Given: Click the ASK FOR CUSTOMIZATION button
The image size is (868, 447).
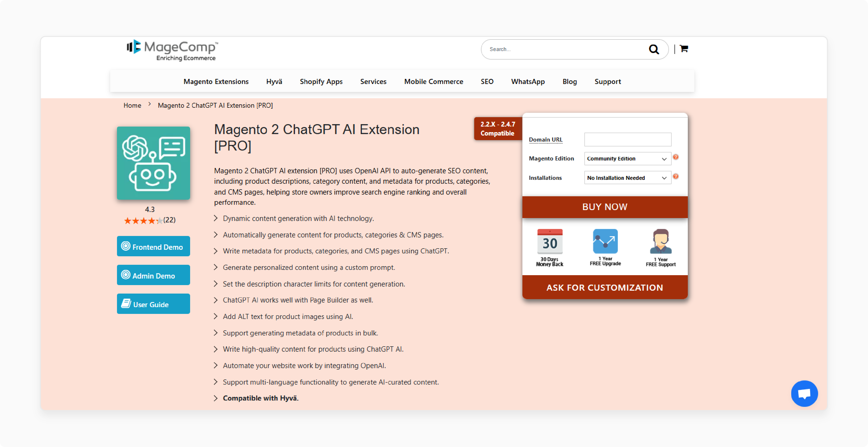Looking at the screenshot, I should (x=604, y=287).
